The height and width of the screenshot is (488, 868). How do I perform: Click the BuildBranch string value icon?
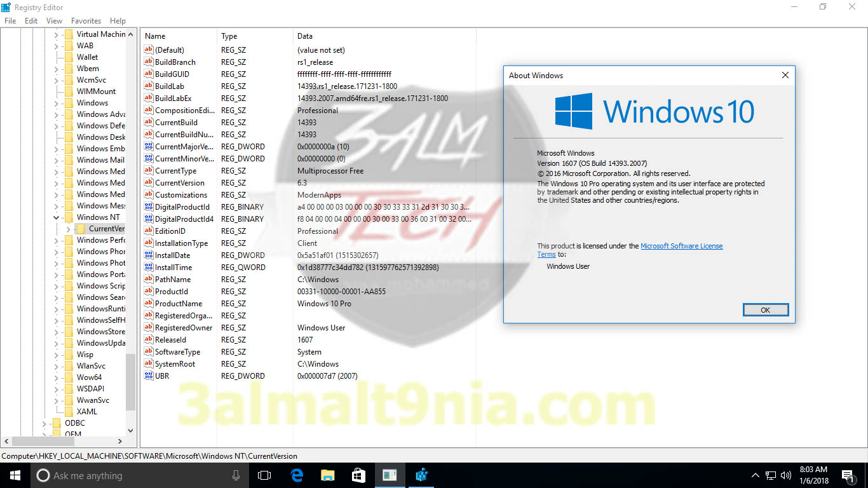149,62
